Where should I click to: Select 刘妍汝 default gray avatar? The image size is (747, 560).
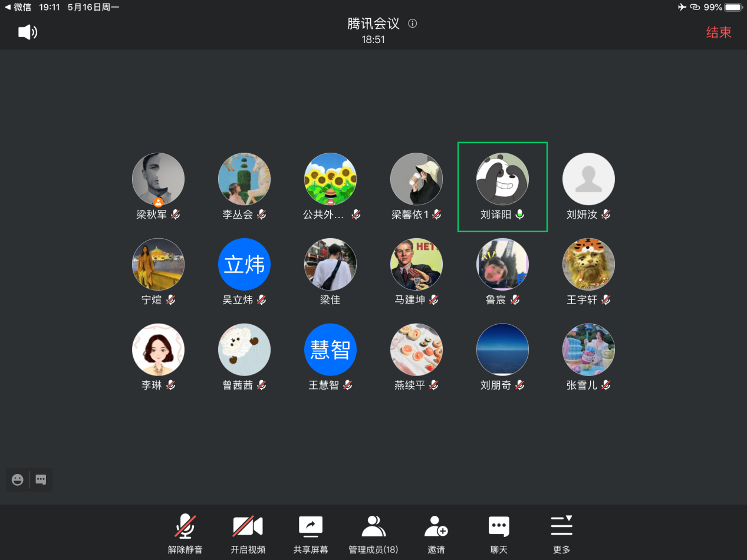coord(588,179)
